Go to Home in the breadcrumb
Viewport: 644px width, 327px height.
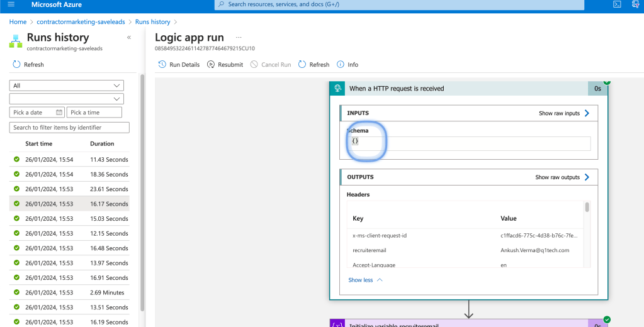click(18, 22)
